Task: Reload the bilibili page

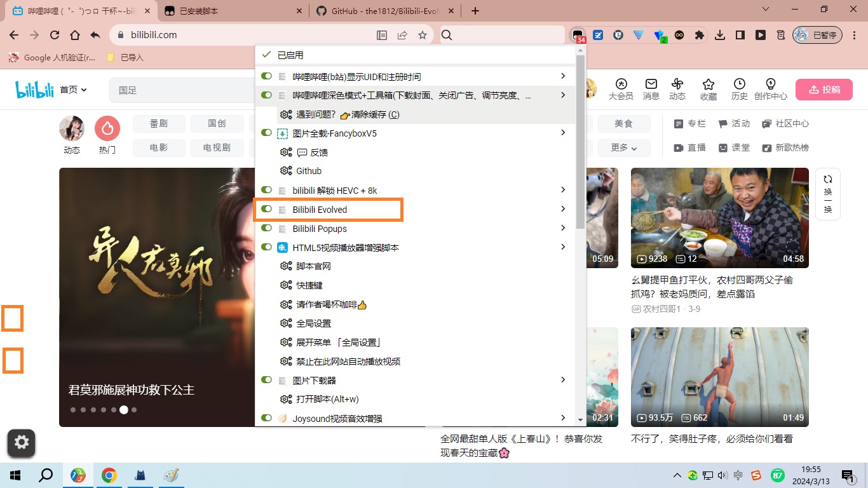Action: pyautogui.click(x=55, y=35)
